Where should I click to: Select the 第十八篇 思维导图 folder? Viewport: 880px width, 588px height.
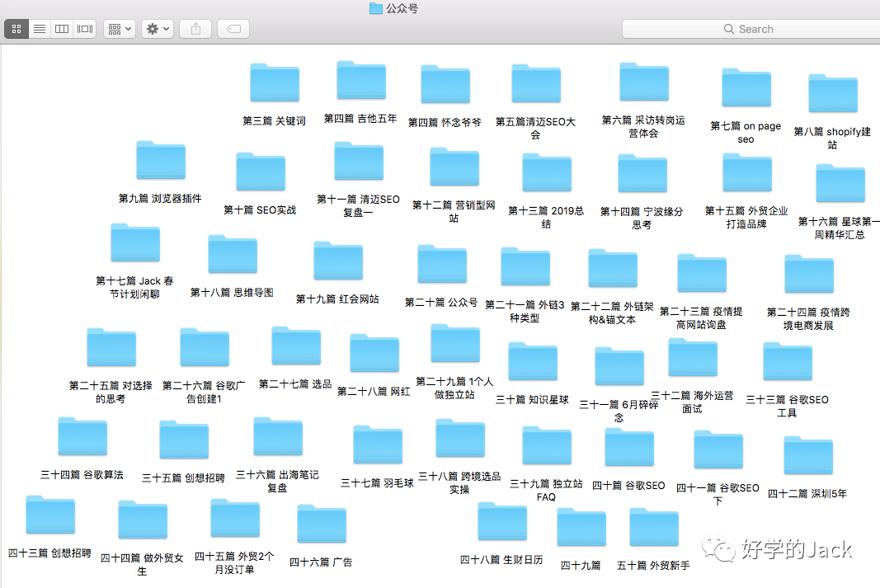coord(232,253)
